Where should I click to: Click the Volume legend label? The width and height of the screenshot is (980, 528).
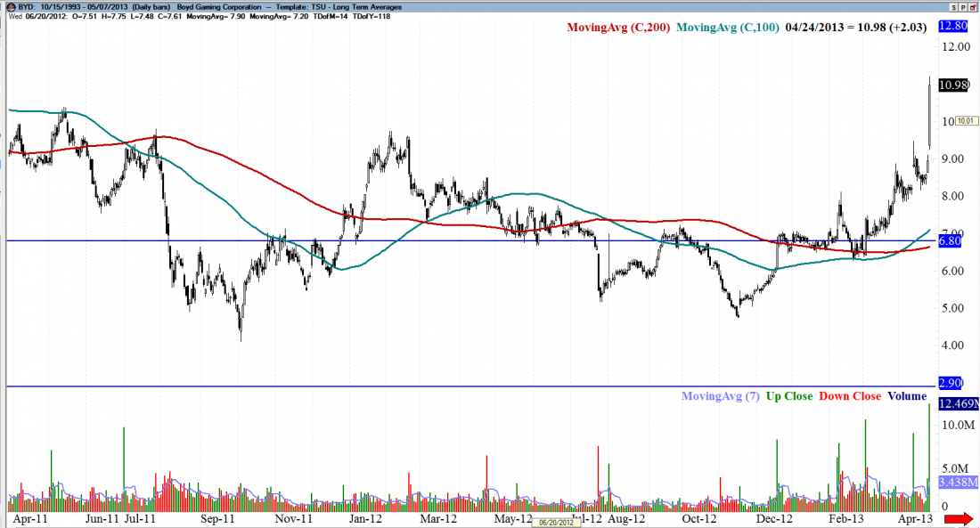[x=906, y=396]
